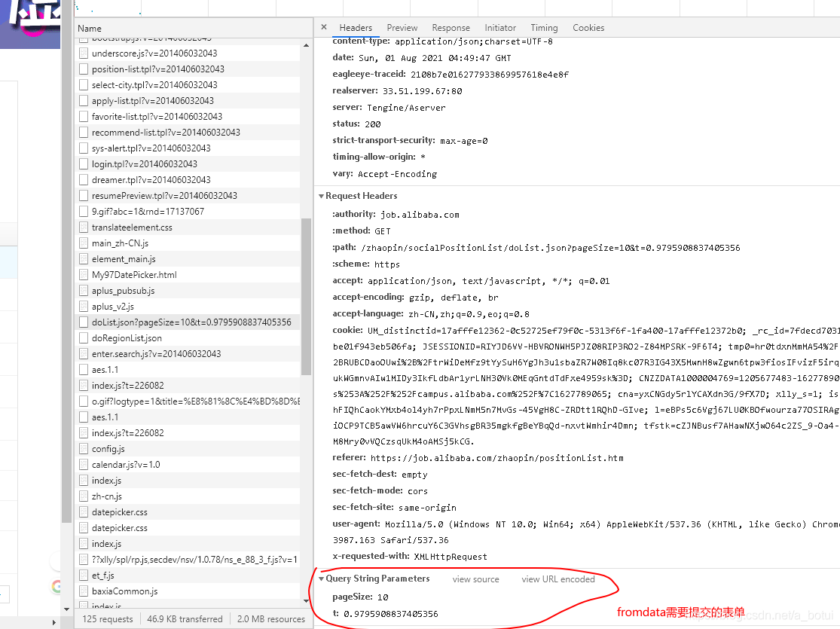Viewport: 840px width, 629px height.
Task: Select the aplus_pubsub.js request
Action: 188,290
